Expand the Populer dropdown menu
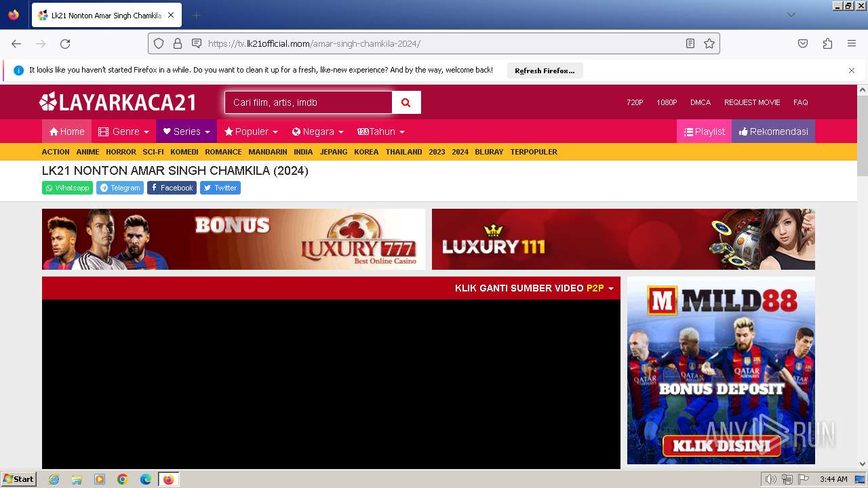868x488 pixels. pyautogui.click(x=251, y=131)
